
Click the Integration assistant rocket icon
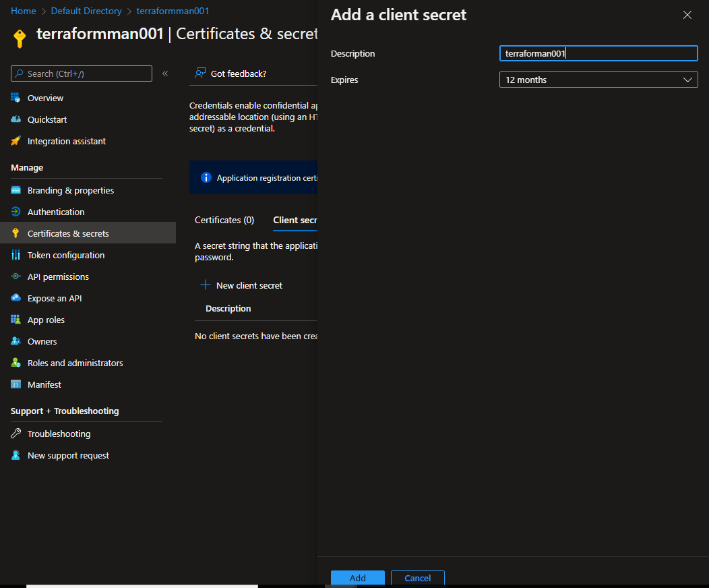pyautogui.click(x=16, y=141)
